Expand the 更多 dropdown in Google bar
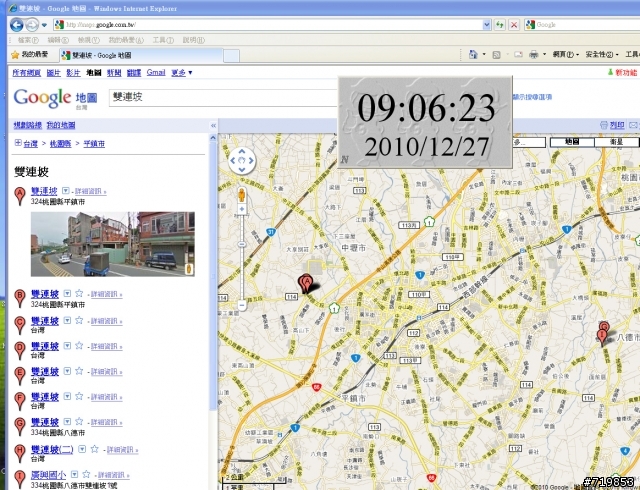This screenshot has width=640, height=490. pos(182,73)
